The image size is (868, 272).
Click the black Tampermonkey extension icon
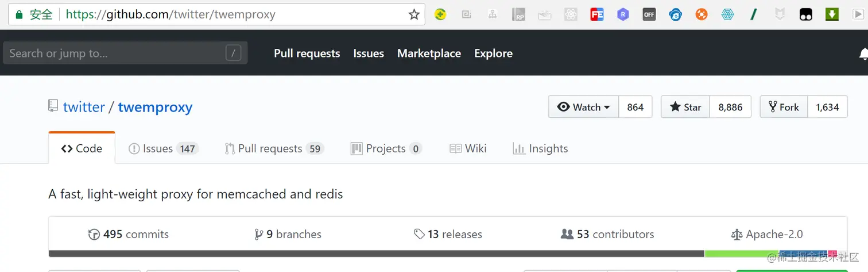[806, 14]
